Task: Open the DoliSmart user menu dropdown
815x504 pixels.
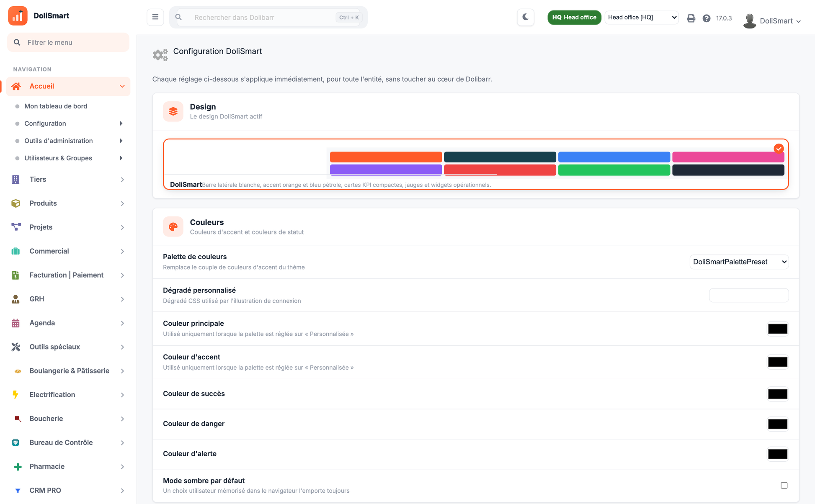Action: [780, 21]
